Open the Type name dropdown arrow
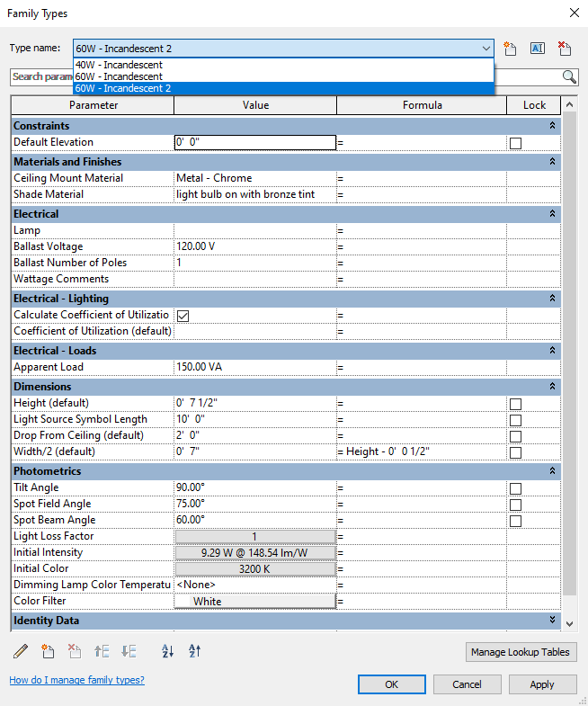588x706 pixels. coord(486,49)
